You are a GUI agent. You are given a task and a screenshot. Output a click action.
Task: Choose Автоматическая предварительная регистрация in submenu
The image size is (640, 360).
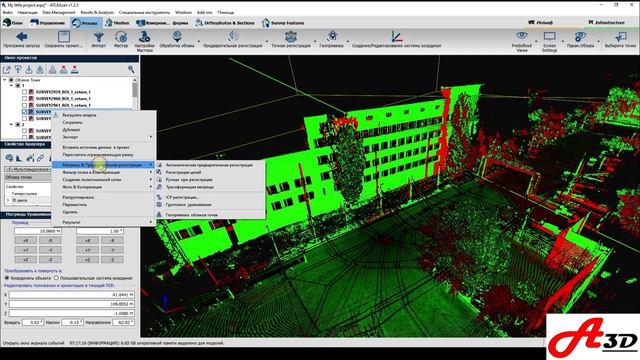click(x=210, y=165)
